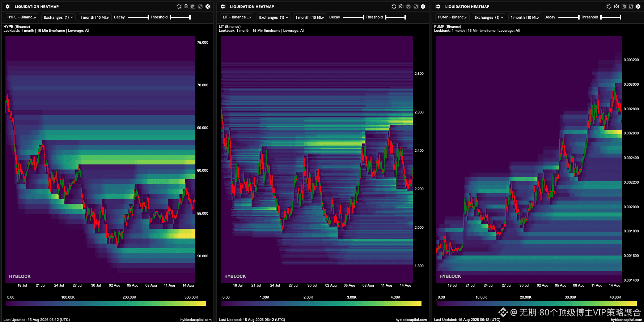The height and width of the screenshot is (322, 644).
Task: Click the 75.000 price label on the HYPE axis
Action: pos(203,43)
